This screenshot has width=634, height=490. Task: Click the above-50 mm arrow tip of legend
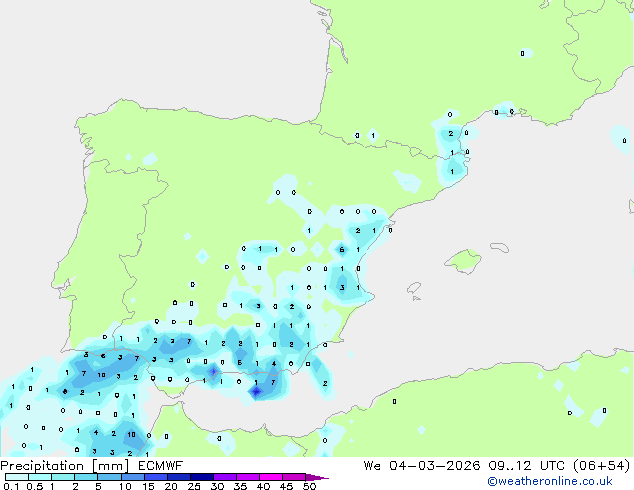point(317,477)
